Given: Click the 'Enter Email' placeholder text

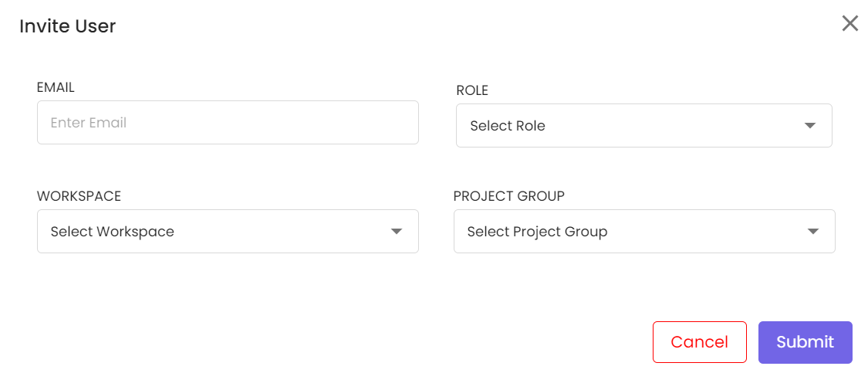Looking at the screenshot, I should 89,123.
